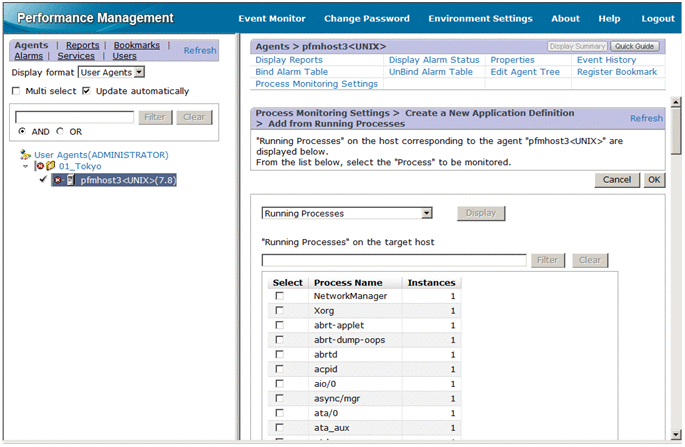Click the process filter text field
Image resolution: width=685 pixels, height=447 pixels.
(394, 260)
